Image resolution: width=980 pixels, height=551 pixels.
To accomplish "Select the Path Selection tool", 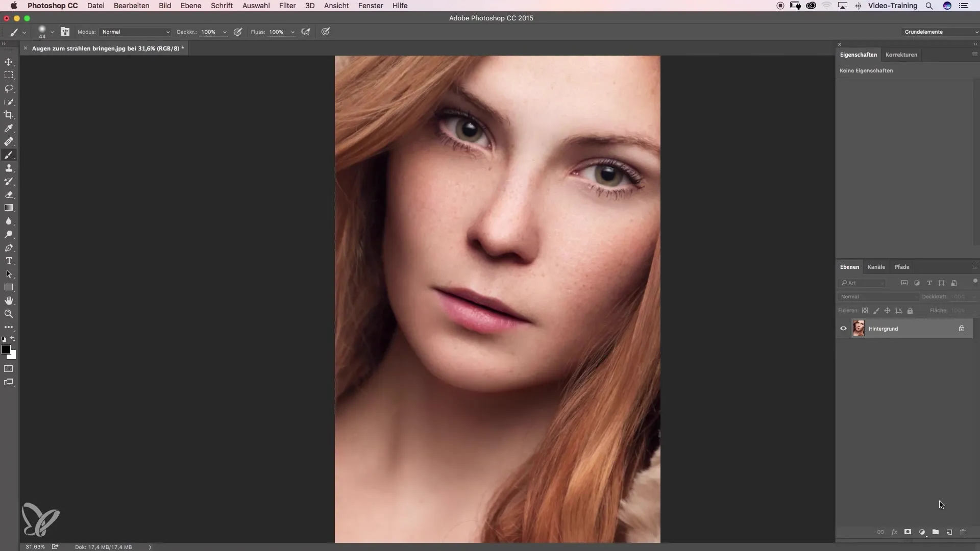I will (x=9, y=274).
